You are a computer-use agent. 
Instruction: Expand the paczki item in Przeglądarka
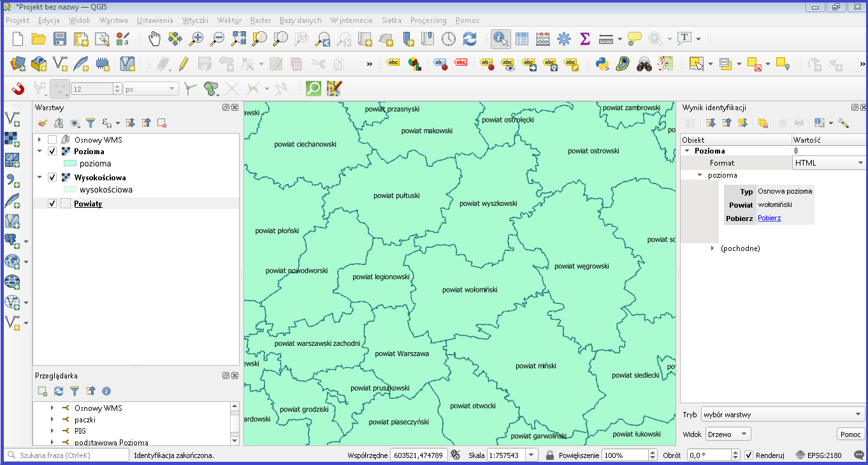52,420
